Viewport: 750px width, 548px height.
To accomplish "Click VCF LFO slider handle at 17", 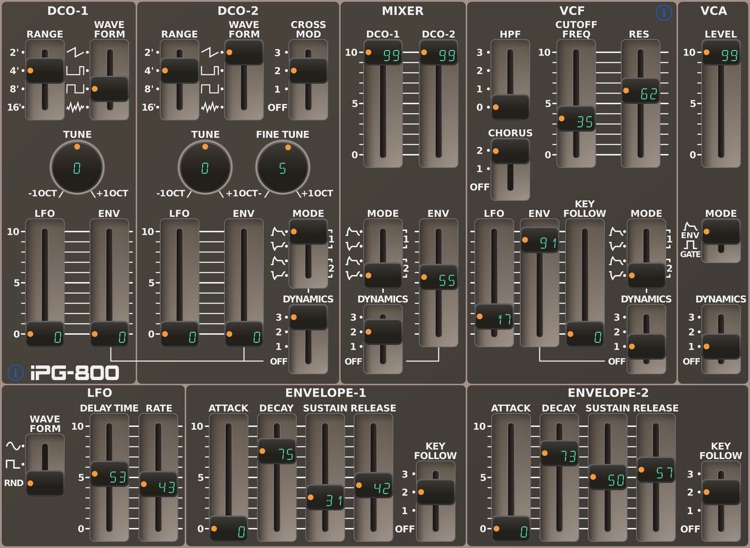I will [494, 317].
